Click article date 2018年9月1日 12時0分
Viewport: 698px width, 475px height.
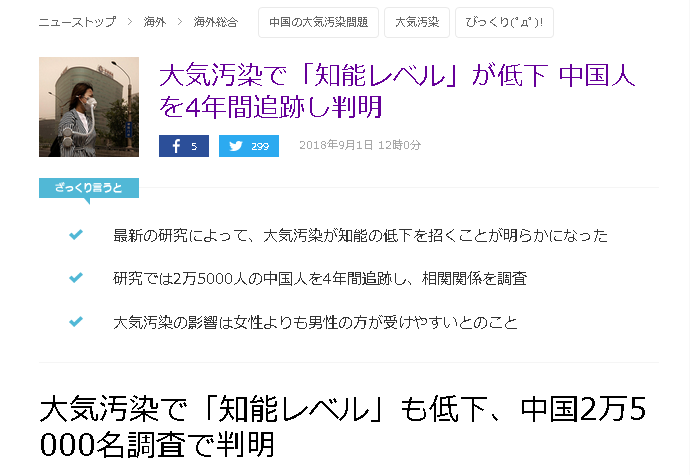pos(360,145)
